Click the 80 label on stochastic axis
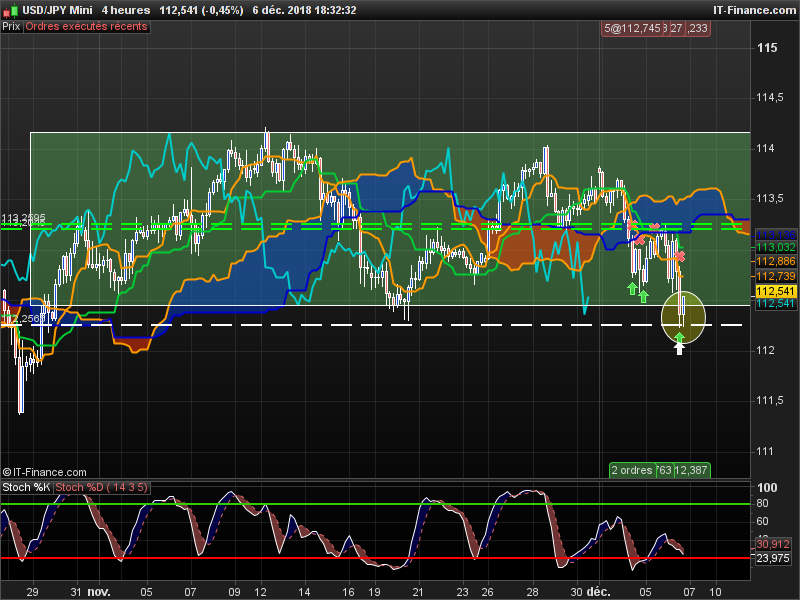 [762, 504]
